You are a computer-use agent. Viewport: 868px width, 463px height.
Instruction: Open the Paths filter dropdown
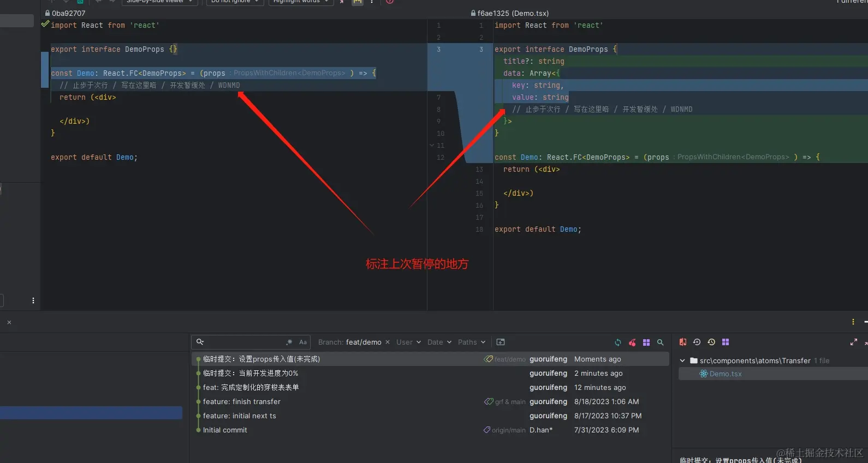[472, 342]
